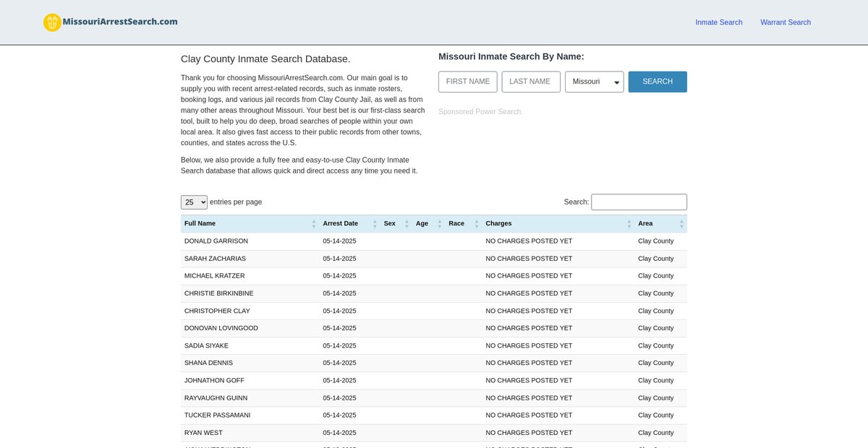
Task: Select the DONALD GARRISON row
Action: pos(216,241)
